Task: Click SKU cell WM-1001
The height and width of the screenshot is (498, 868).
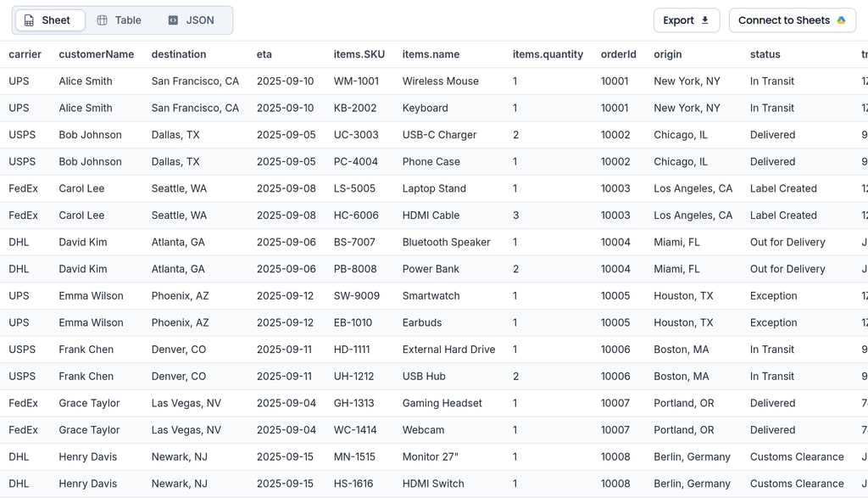Action: 357,81
